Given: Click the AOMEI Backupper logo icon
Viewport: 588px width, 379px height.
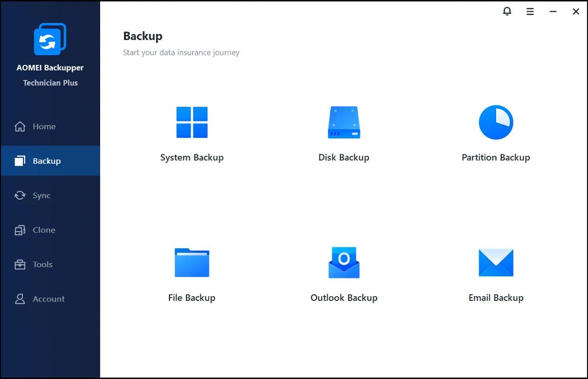Looking at the screenshot, I should [50, 39].
